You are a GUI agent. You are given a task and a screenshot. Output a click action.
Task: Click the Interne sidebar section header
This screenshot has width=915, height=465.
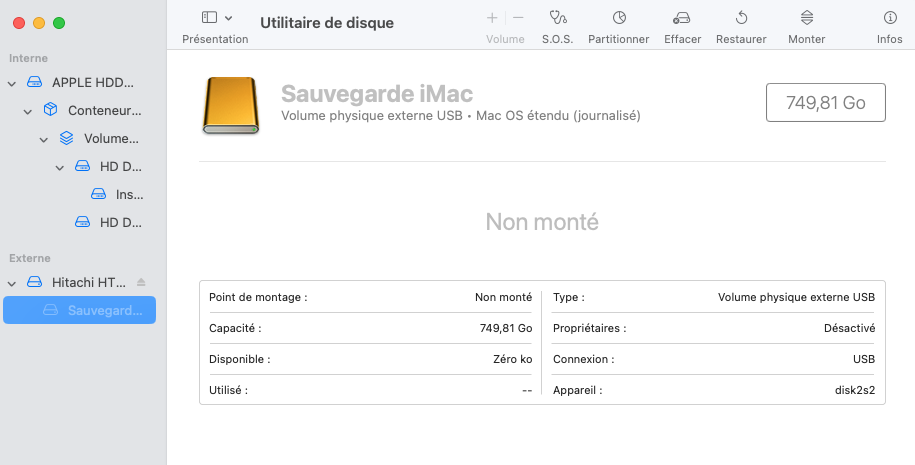(x=28, y=58)
